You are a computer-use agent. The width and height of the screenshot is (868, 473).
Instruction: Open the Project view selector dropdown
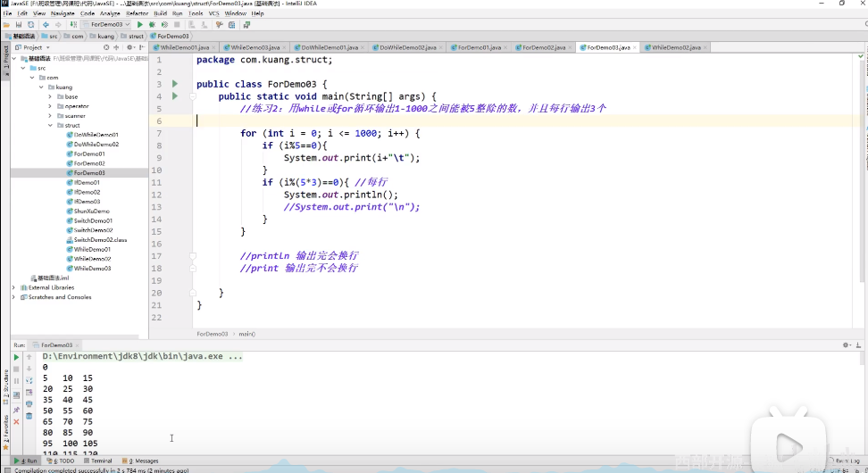[x=33, y=47]
